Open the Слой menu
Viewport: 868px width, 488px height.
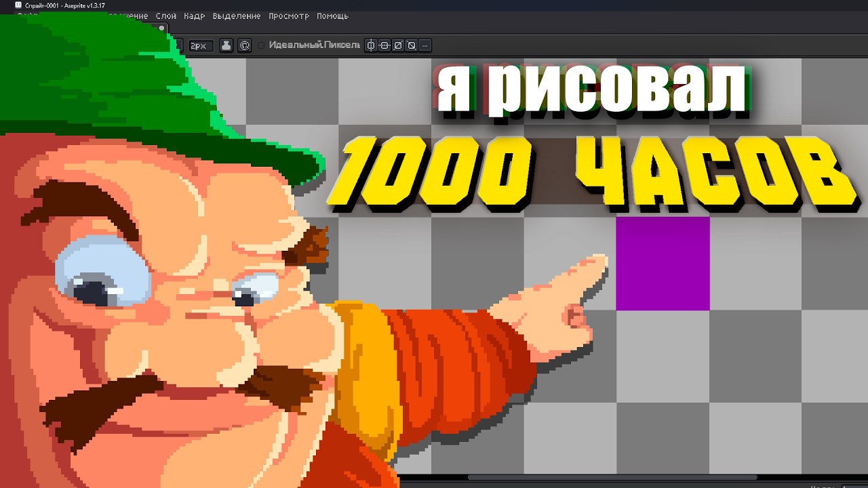click(x=166, y=16)
